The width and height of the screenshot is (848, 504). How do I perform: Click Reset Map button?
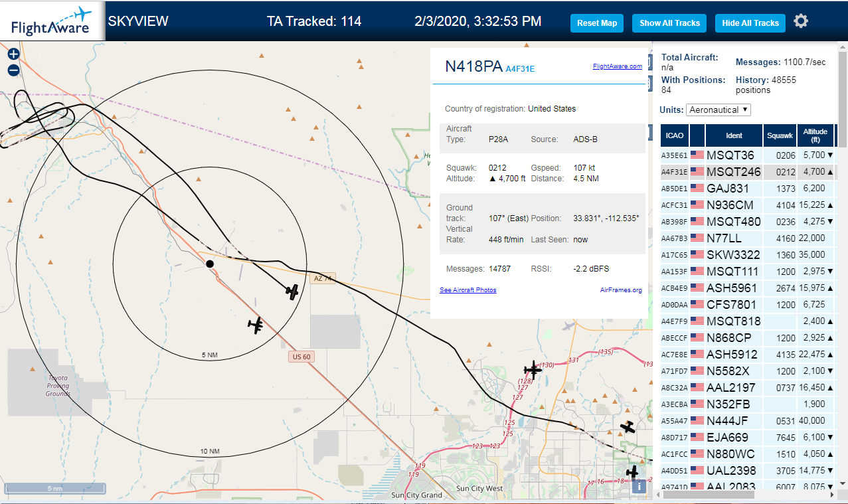(x=597, y=23)
